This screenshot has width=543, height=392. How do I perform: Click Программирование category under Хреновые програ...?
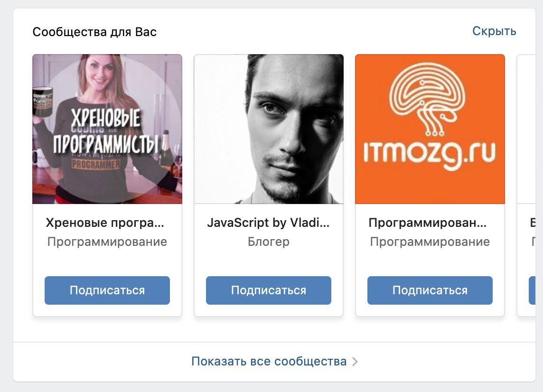pos(107,242)
